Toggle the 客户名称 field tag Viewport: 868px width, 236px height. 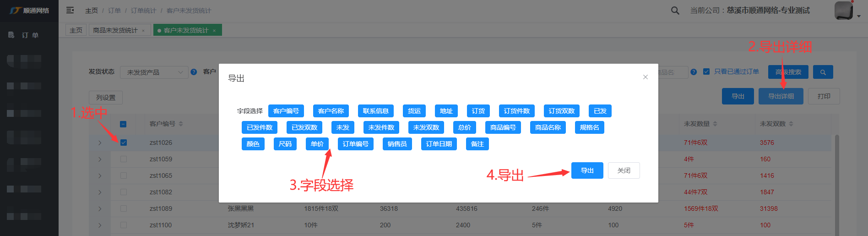331,111
